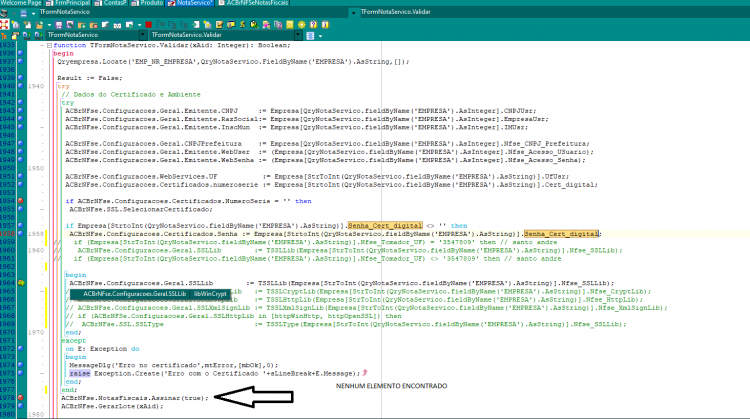The image size is (750, 419).
Task: Click the run to cursor arrow icon
Action: tap(196, 25)
